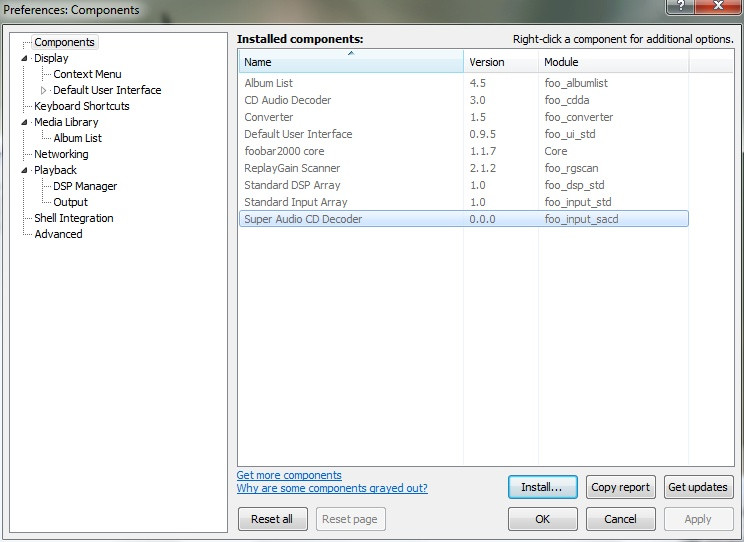Select the CD Audio Decoder component
This screenshot has height=542, width=744.
tap(464, 100)
